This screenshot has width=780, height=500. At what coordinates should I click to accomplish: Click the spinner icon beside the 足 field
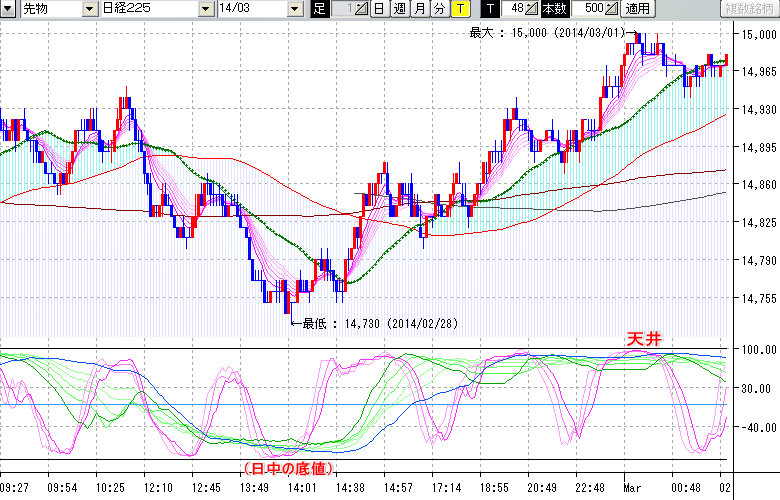click(361, 9)
